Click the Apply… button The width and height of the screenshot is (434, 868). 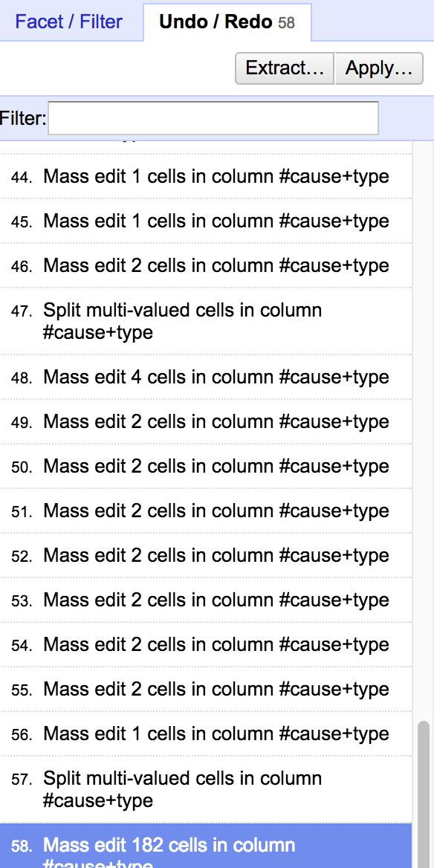pyautogui.click(x=379, y=68)
